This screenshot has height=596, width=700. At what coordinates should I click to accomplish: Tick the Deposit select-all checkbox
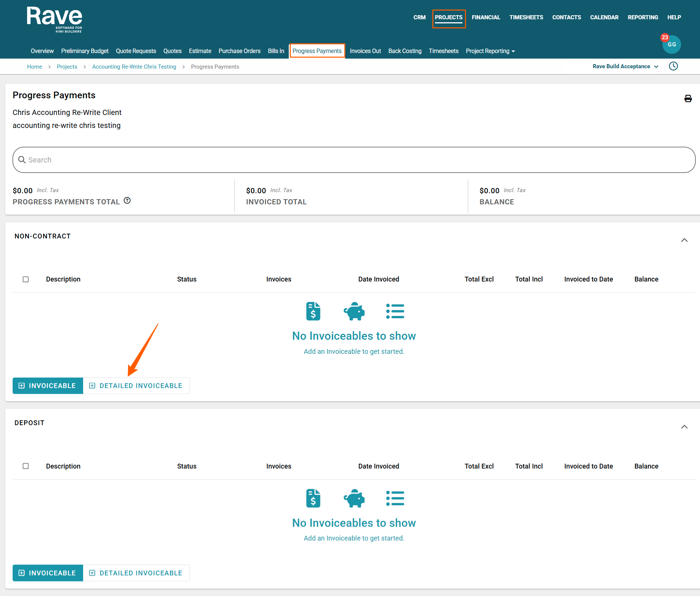[26, 466]
